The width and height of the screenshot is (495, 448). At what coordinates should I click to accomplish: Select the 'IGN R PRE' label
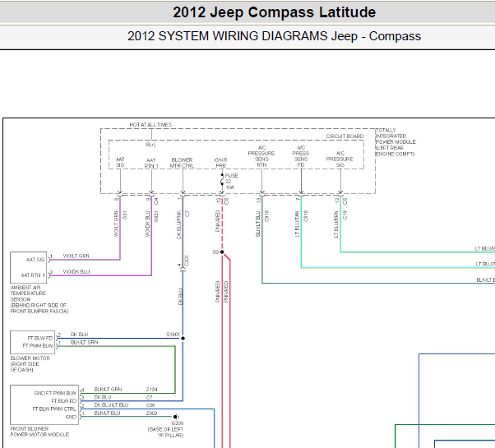(221, 163)
